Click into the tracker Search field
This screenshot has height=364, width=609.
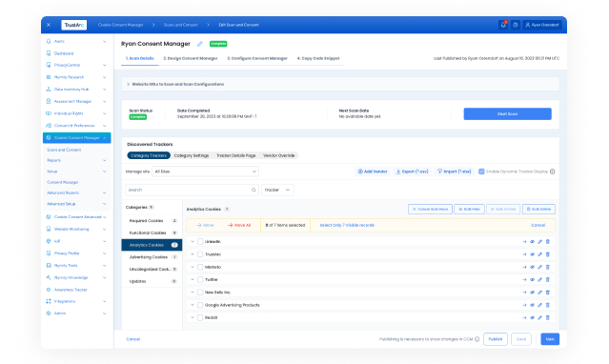[192, 190]
